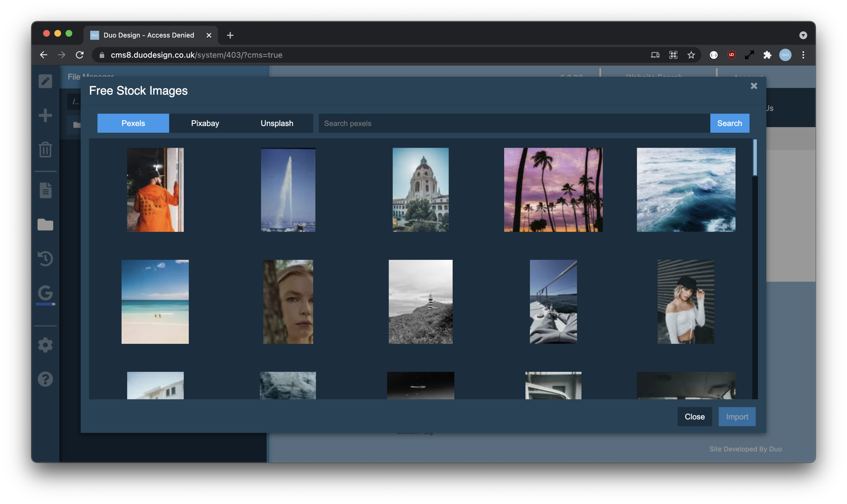Open the file manager folder icon
Screen dimensions: 847x504
(45, 225)
